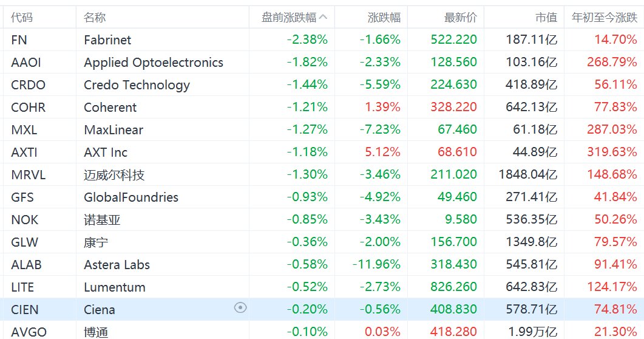Viewport: 644px width, 339px height.
Task: Select the ALAB ticker code
Action: 26,265
